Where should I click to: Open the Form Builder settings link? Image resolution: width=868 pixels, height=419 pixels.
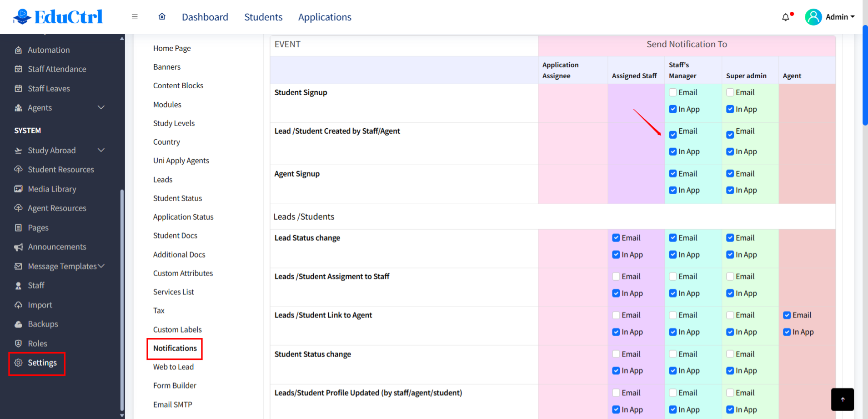coord(175,386)
